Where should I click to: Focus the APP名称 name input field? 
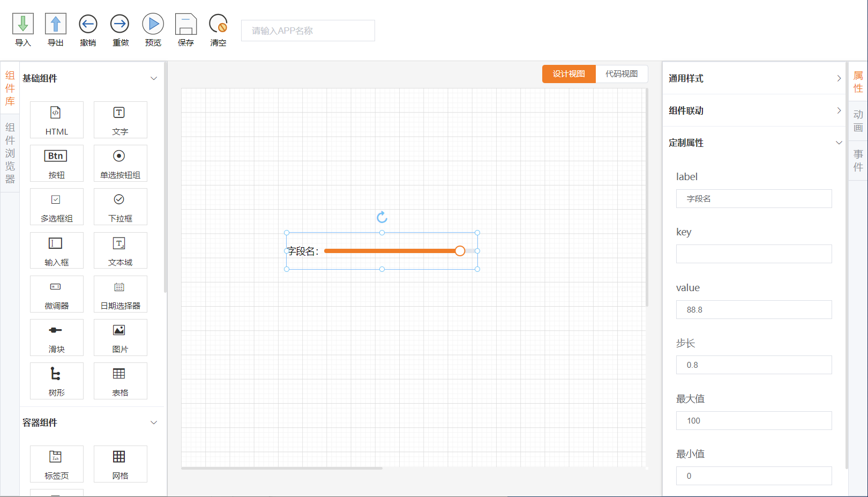(x=308, y=31)
